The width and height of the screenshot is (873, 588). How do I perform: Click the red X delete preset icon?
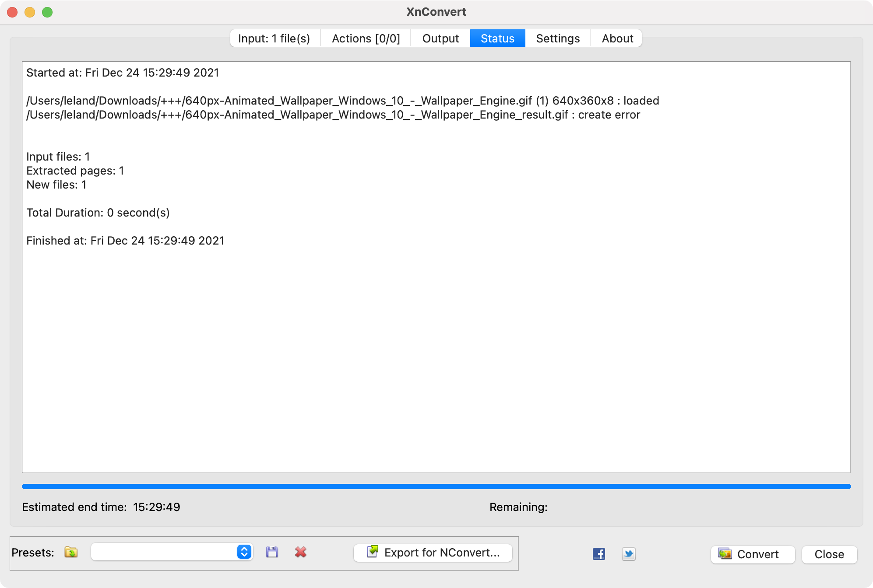point(300,552)
